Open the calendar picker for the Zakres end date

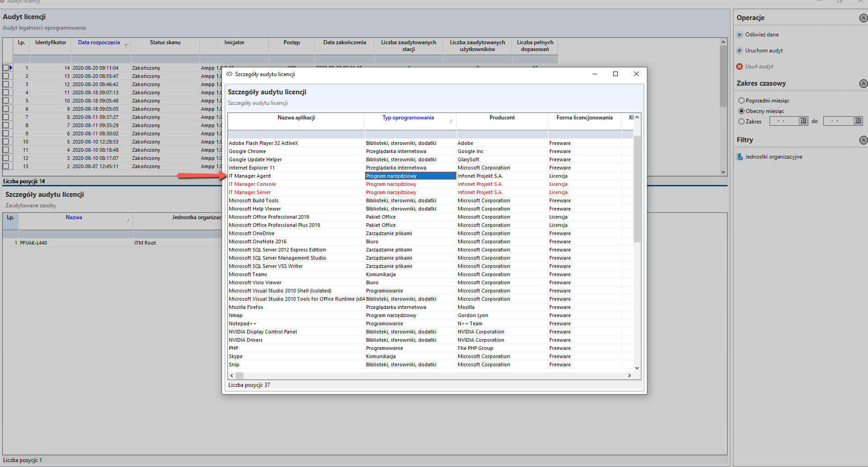[x=858, y=121]
